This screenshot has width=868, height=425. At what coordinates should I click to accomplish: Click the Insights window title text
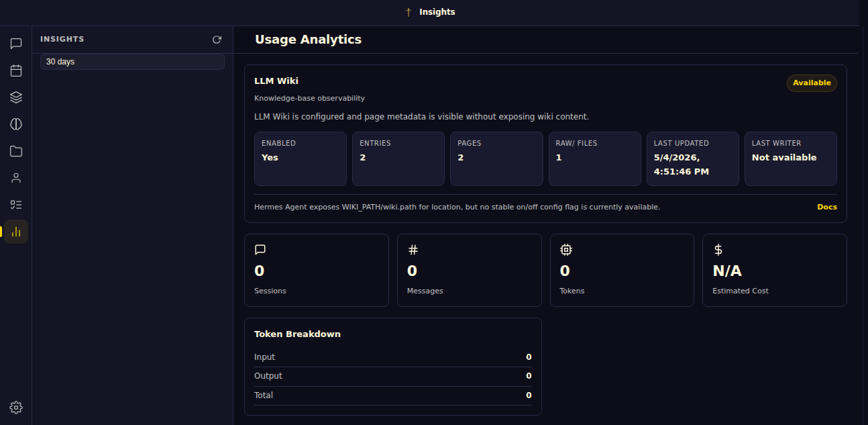[x=437, y=12]
